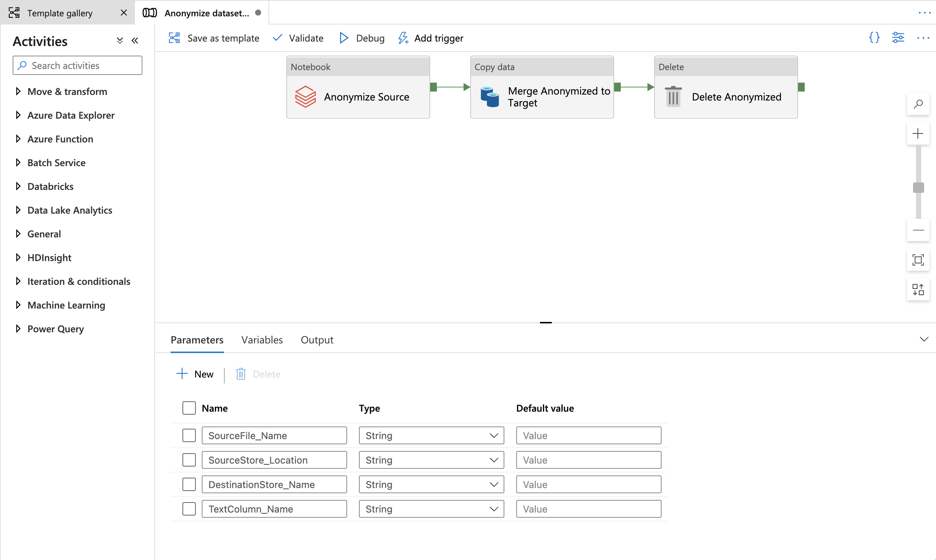Switch to the Output tab

point(317,340)
